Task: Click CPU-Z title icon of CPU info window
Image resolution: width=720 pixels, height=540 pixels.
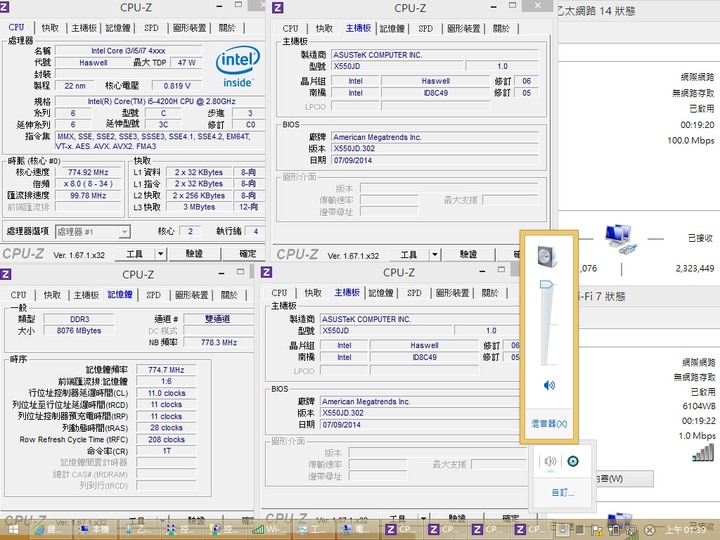Action: (4, 7)
